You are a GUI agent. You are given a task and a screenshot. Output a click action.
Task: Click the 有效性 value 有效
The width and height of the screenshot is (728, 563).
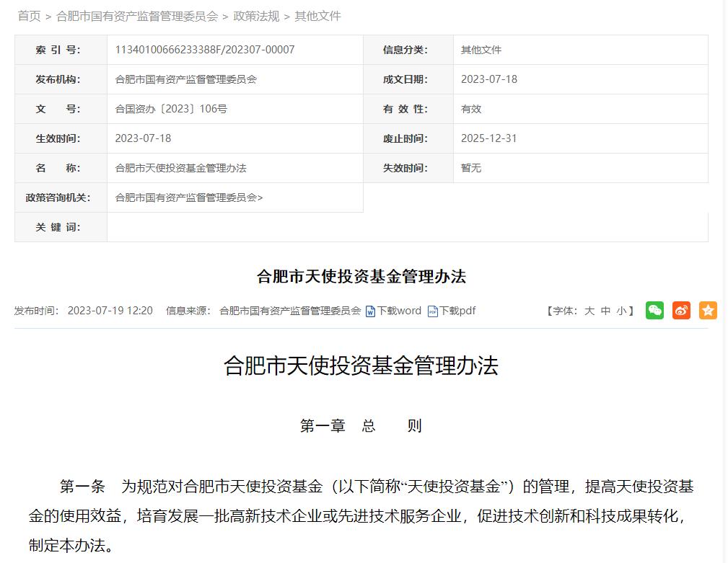click(x=471, y=109)
